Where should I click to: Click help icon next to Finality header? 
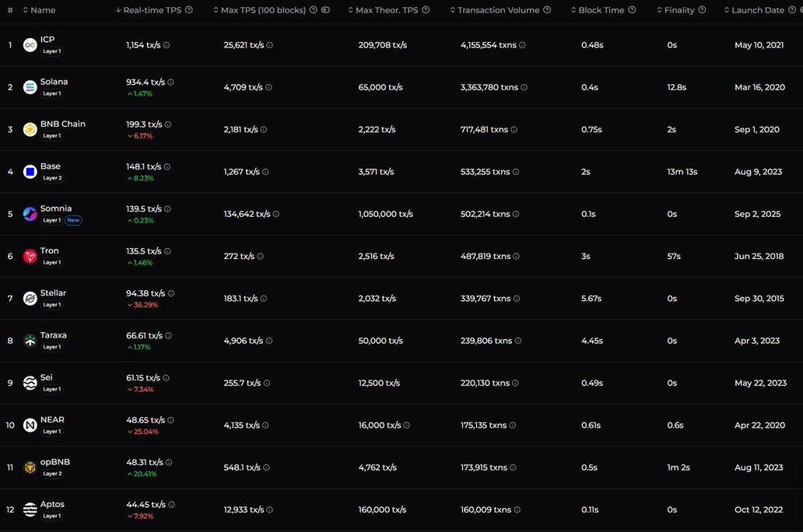pos(702,10)
